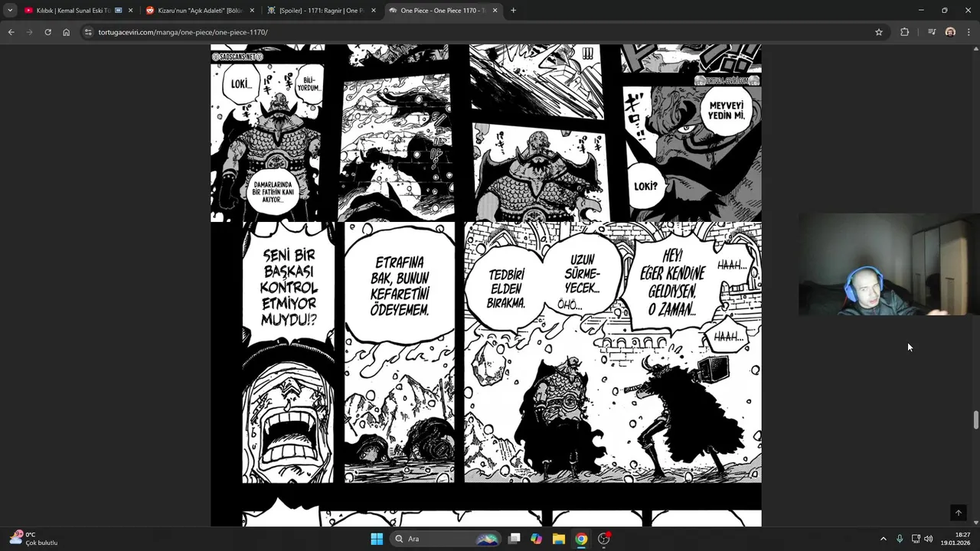View site information icon in address bar
Screen dimensions: 980x551
pyautogui.click(x=88, y=32)
